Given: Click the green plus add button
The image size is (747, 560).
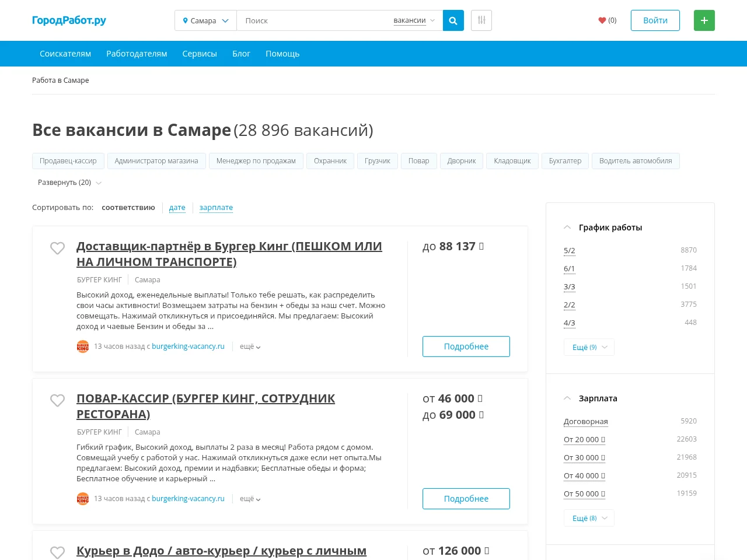Looking at the screenshot, I should pos(704,20).
